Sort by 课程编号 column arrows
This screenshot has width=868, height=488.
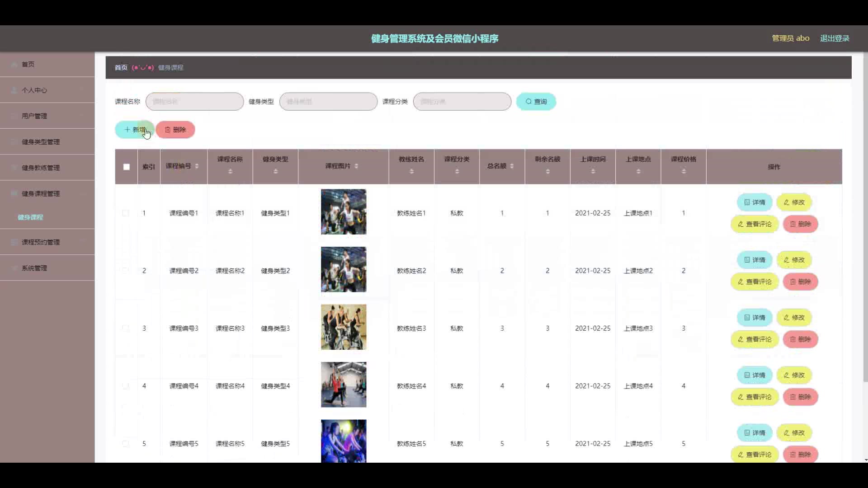tap(197, 166)
